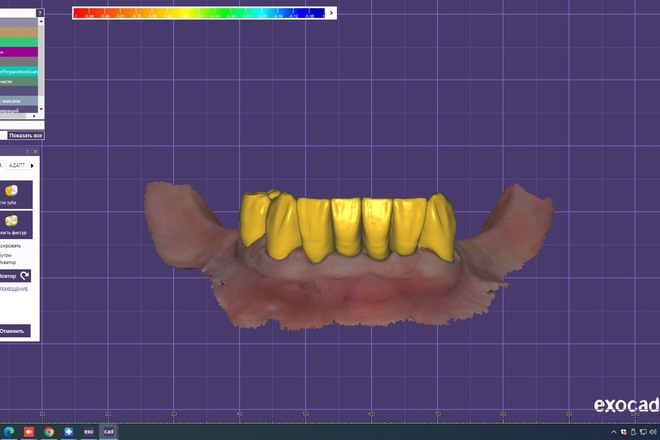Open Microsoft Edge from the taskbar
Viewport: 660px width, 440px height.
(9, 432)
